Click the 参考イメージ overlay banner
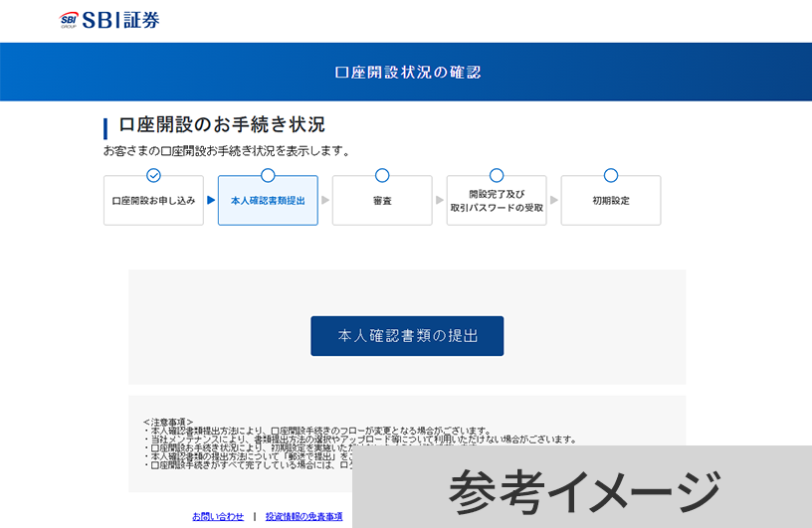The height and width of the screenshot is (528, 812). (582, 488)
